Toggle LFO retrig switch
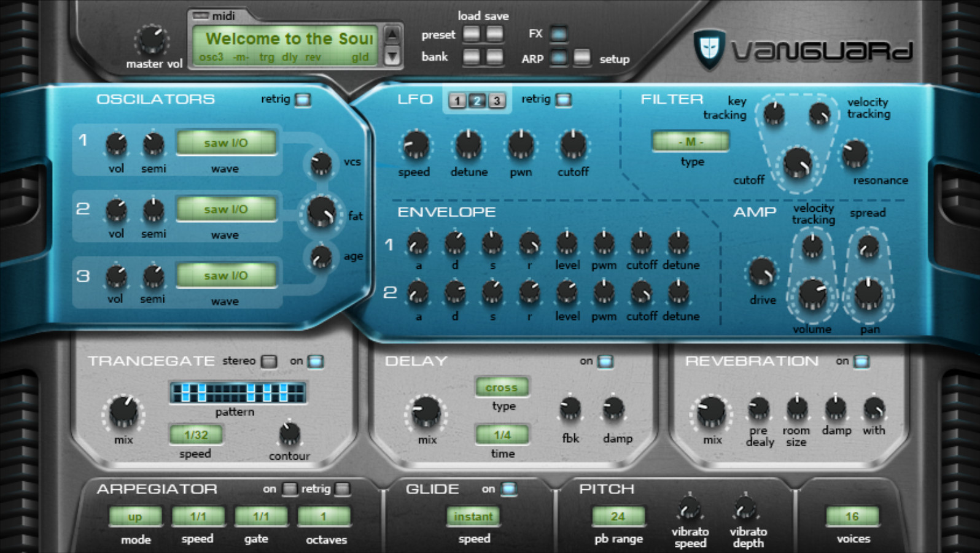 [x=564, y=99]
